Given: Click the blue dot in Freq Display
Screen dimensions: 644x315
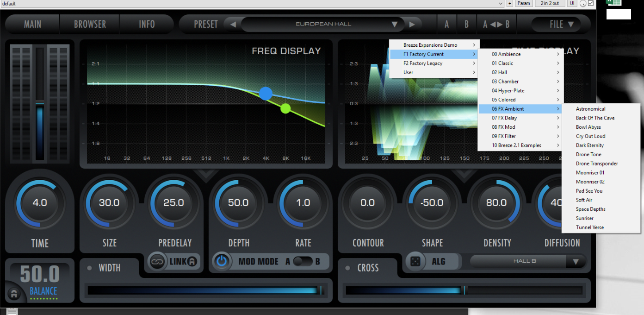Looking at the screenshot, I should pyautogui.click(x=266, y=94).
